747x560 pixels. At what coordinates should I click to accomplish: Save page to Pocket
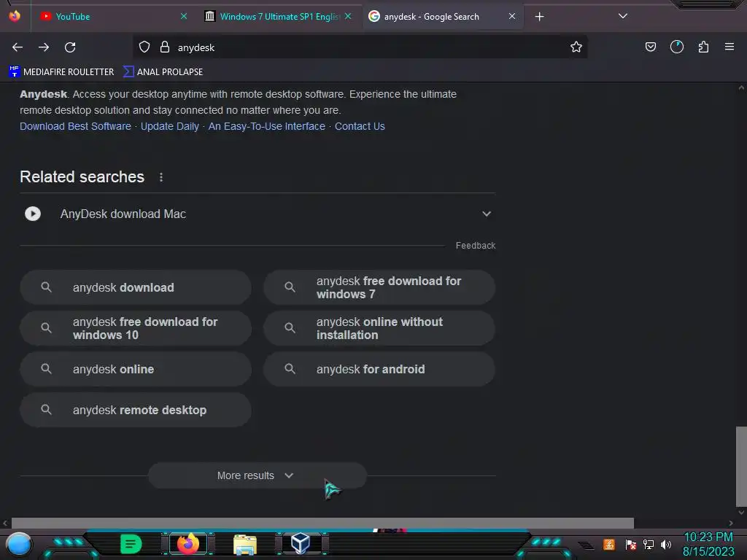click(x=650, y=47)
